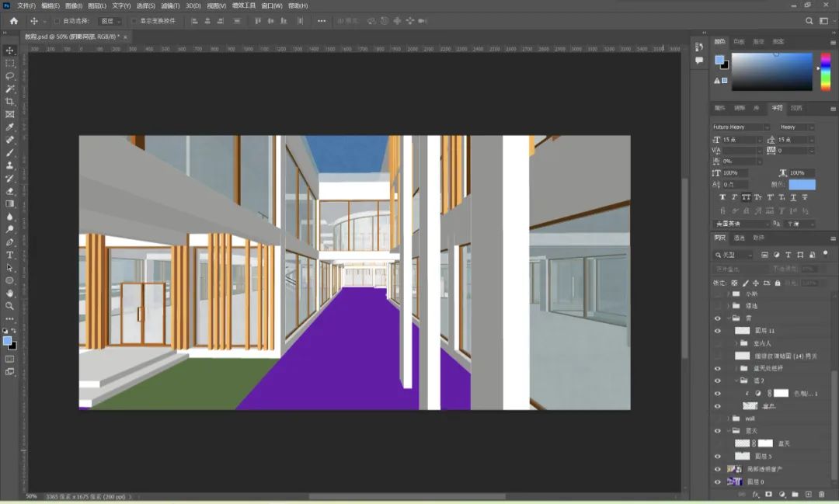Select the Horizontal Type tool
Image resolution: width=839 pixels, height=504 pixels.
tap(9, 255)
